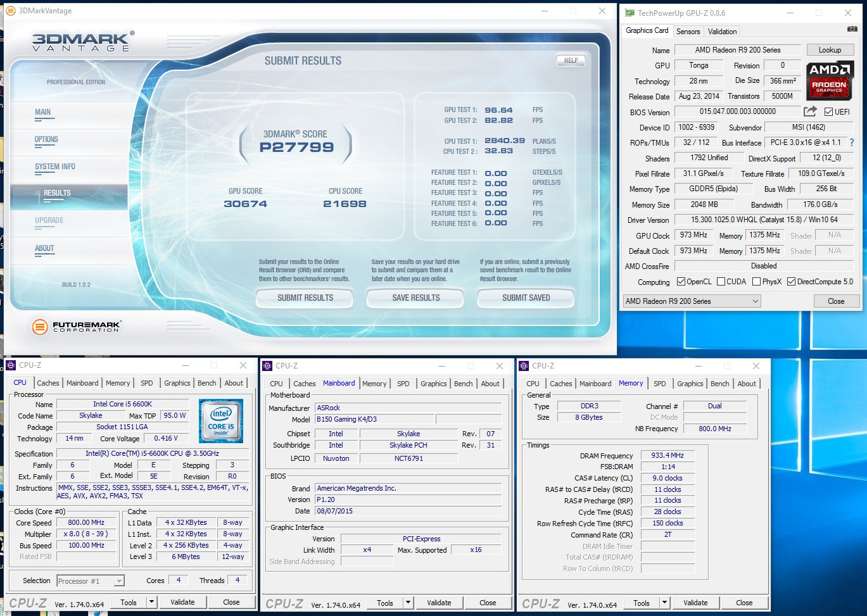Open the AMD Radeon R9 200 Series GPU dropdown
The width and height of the screenshot is (867, 616).
[692, 301]
